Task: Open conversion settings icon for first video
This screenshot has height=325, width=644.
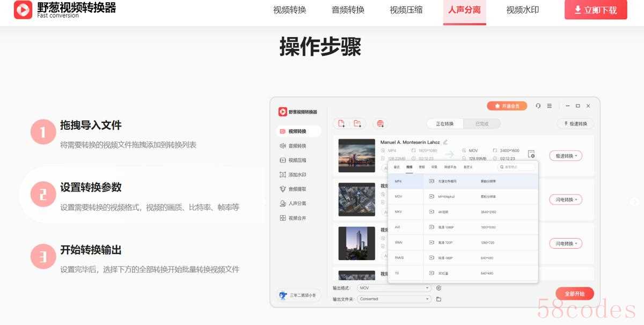Action: (x=531, y=154)
